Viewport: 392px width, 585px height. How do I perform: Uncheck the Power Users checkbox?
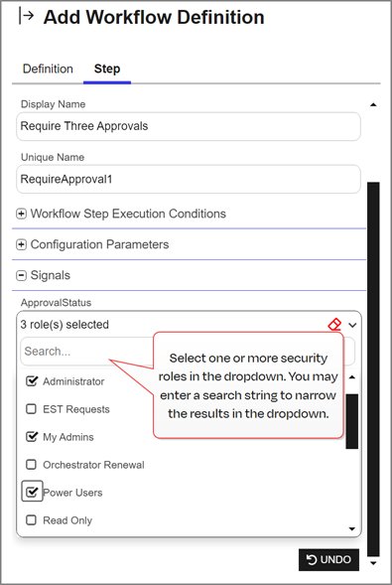tap(32, 492)
